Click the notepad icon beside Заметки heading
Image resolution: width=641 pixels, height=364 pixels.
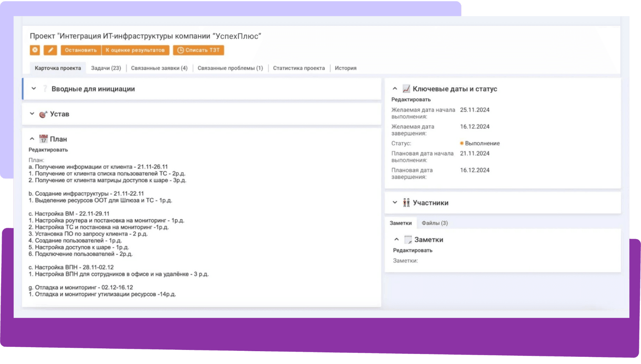pos(408,239)
